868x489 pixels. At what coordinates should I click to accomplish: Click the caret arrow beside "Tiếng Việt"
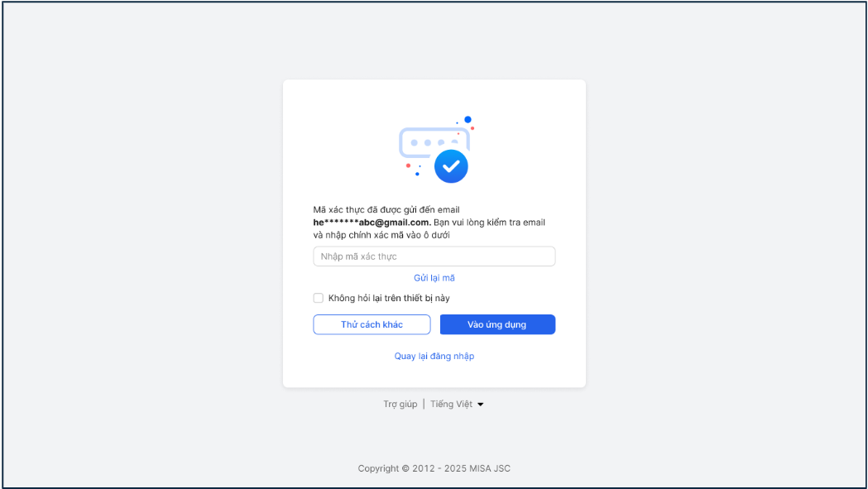[481, 405]
